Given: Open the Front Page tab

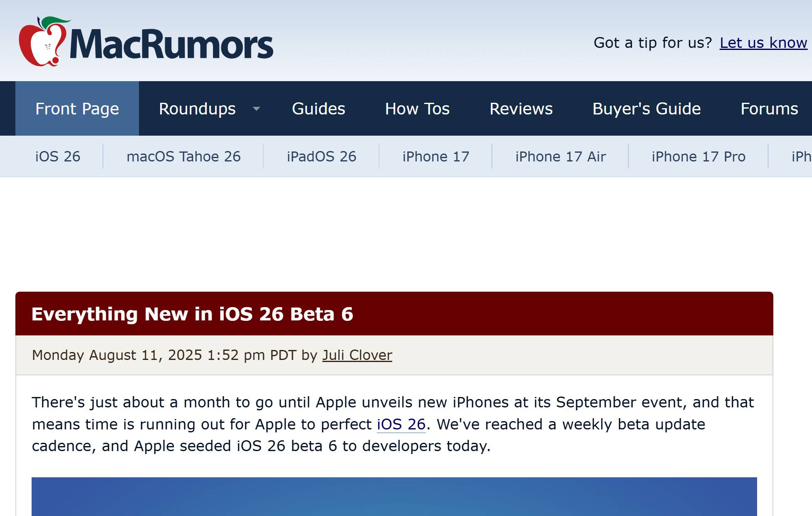Looking at the screenshot, I should (x=77, y=109).
